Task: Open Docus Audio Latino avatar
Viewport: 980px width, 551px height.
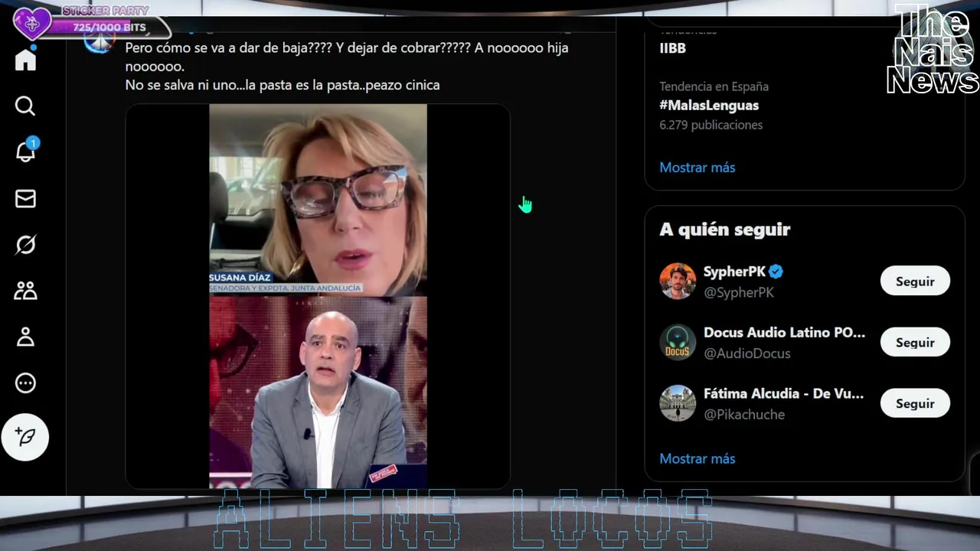Action: [x=678, y=342]
